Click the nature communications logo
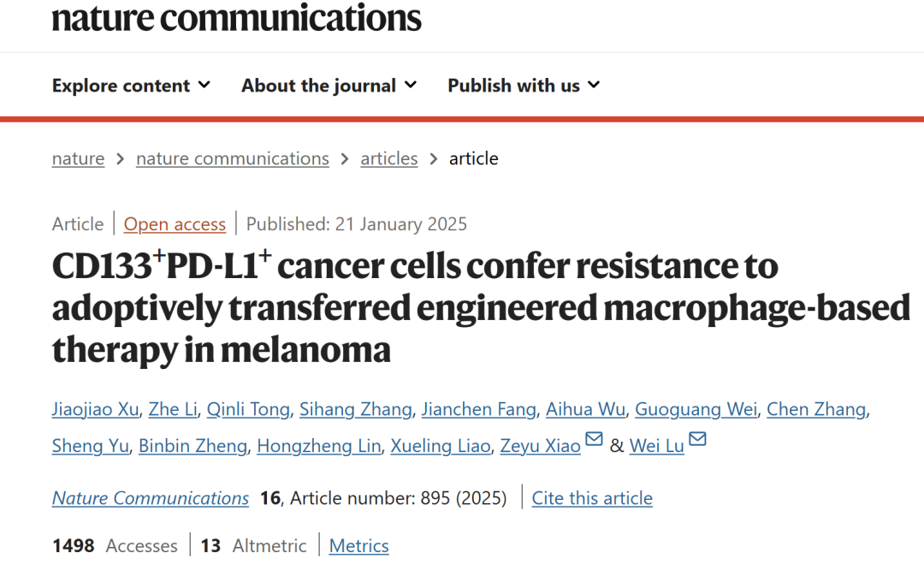The height and width of the screenshot is (576, 924). coord(236,17)
